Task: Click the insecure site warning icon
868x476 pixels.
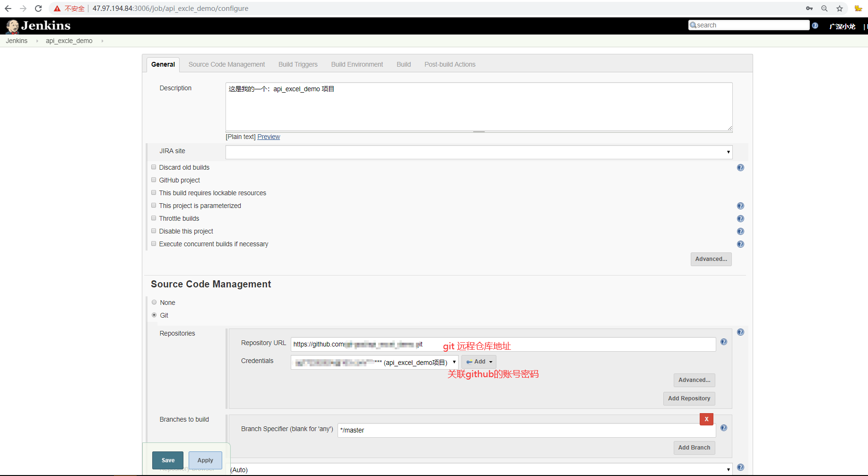Action: pyautogui.click(x=57, y=9)
